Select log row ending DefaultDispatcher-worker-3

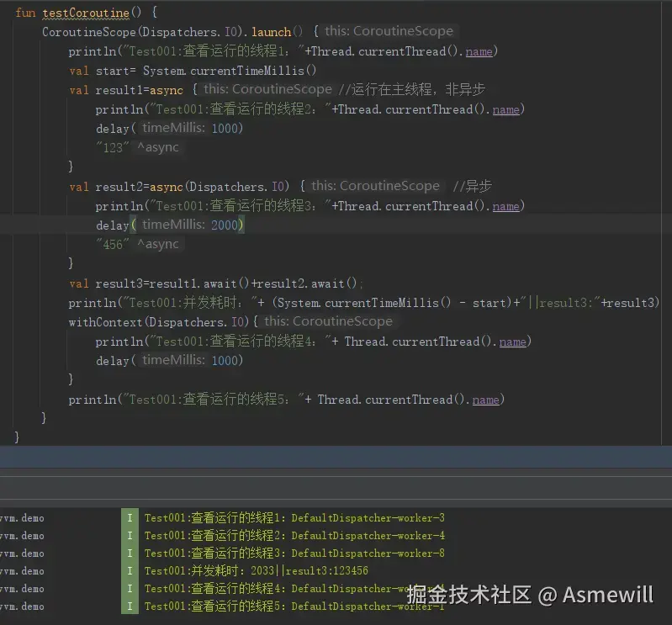pos(294,518)
